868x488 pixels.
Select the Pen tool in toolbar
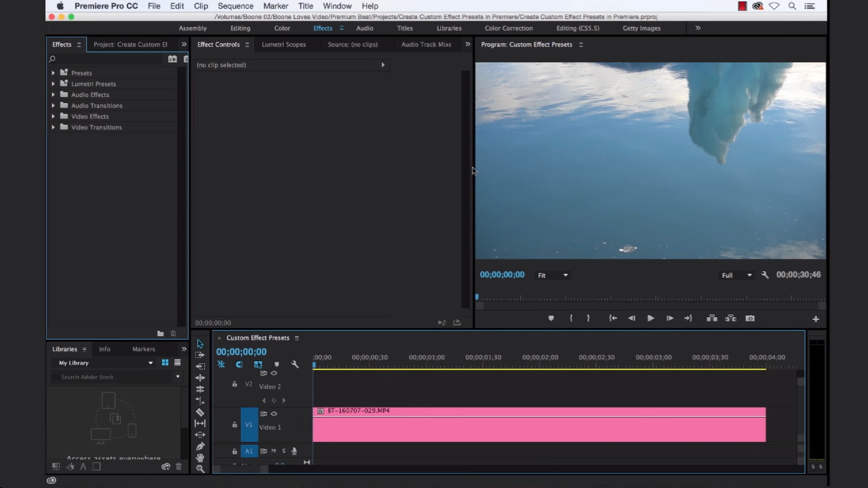point(200,446)
